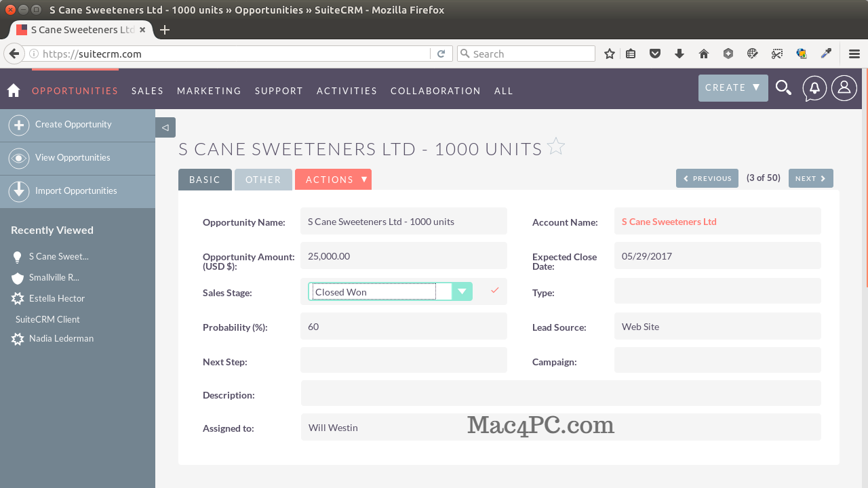The height and width of the screenshot is (488, 868).
Task: Open Nadia Lederman in Recently Viewed
Action: (x=61, y=339)
